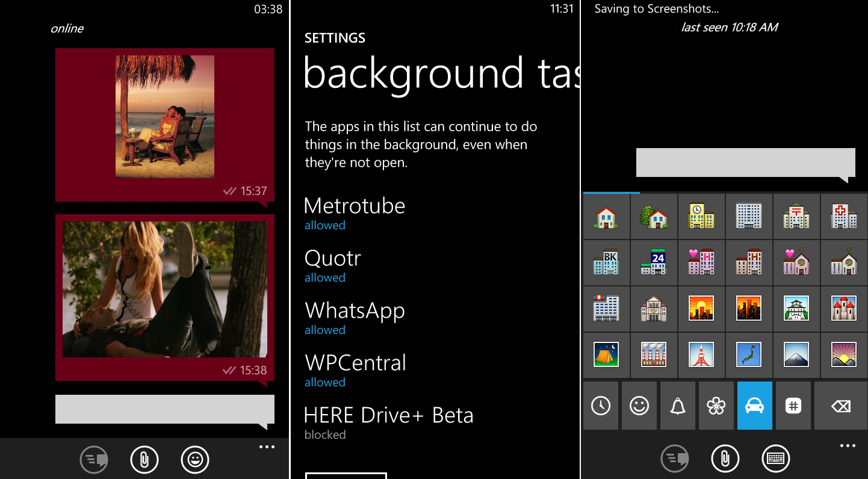The image size is (868, 479).
Task: Insert the tent at night emoji
Action: (606, 355)
